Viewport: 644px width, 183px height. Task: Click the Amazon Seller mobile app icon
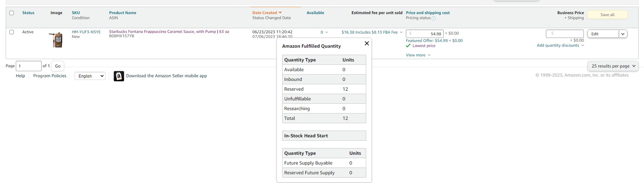[119, 76]
